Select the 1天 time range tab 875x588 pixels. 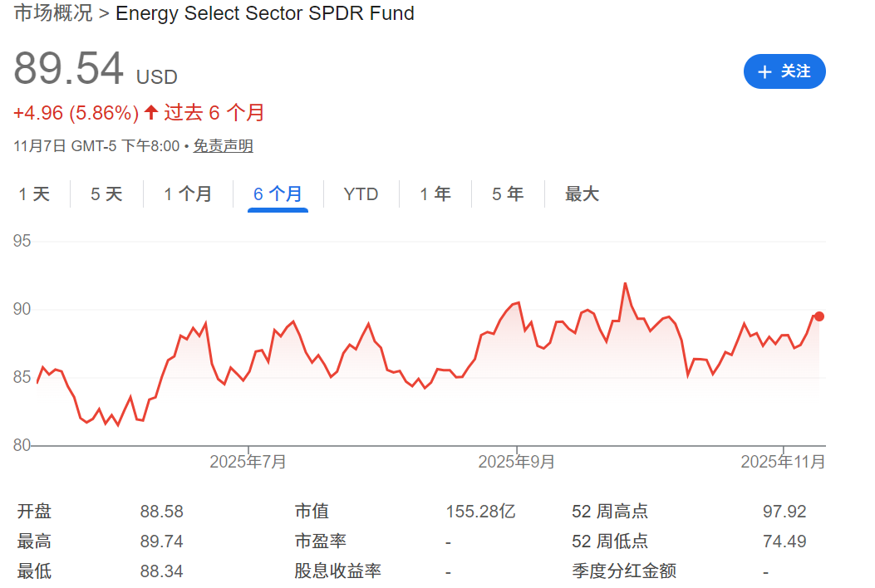33,194
